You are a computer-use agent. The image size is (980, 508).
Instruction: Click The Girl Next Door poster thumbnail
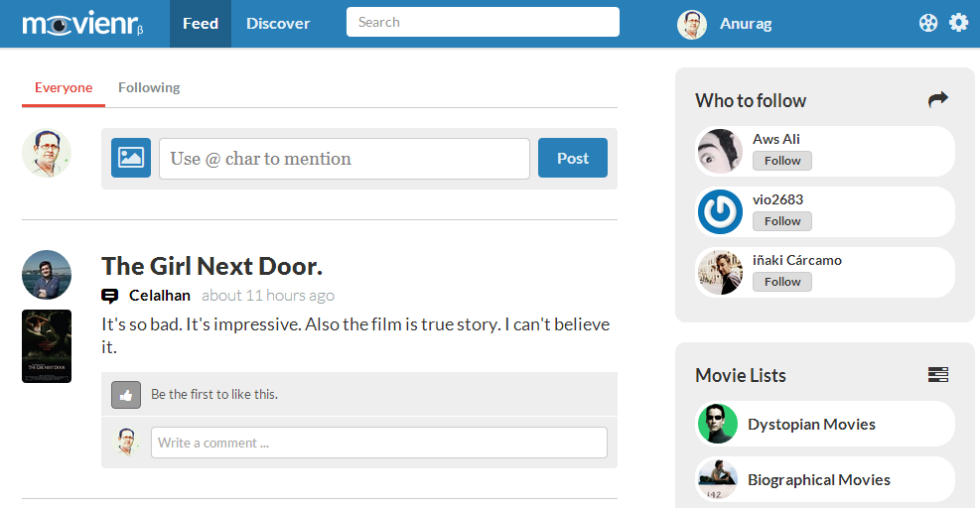click(47, 346)
